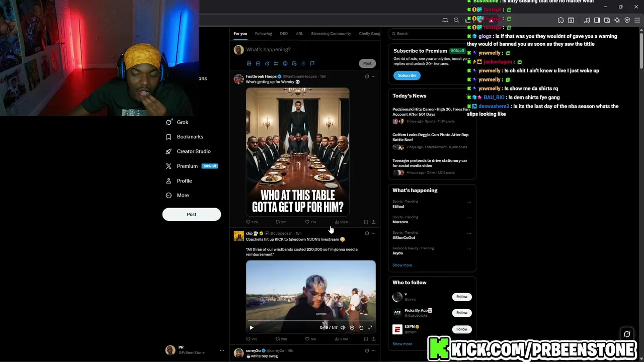Click the flag icon in the composer
The image size is (644, 362).
(312, 63)
